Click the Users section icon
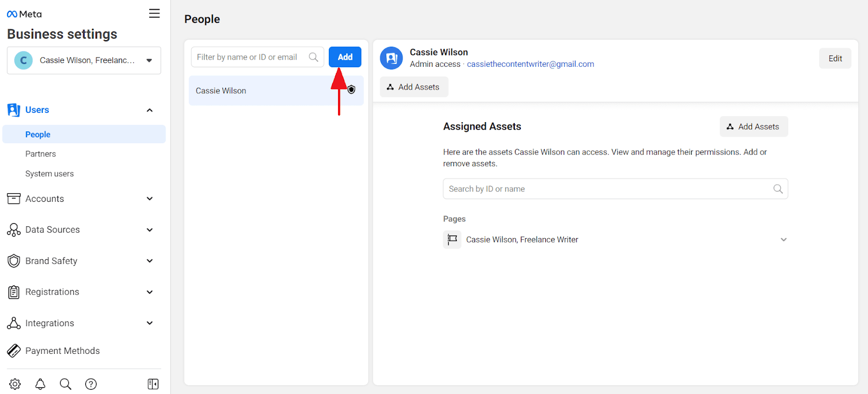This screenshot has width=868, height=394. tap(14, 110)
